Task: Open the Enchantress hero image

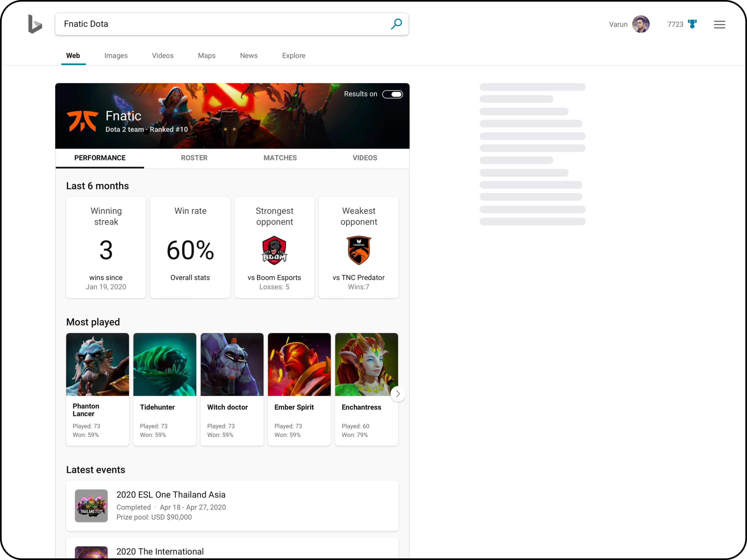Action: (x=366, y=364)
